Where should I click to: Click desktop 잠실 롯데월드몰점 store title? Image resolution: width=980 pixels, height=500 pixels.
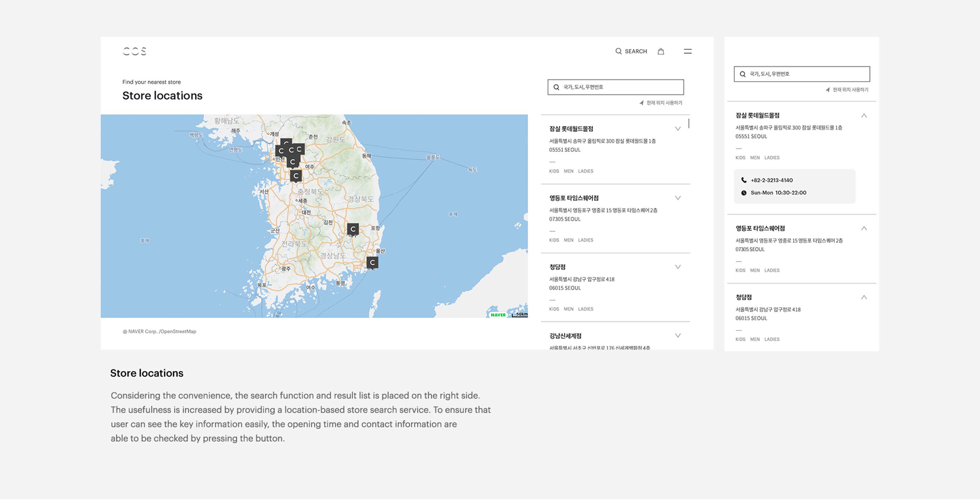click(x=571, y=129)
